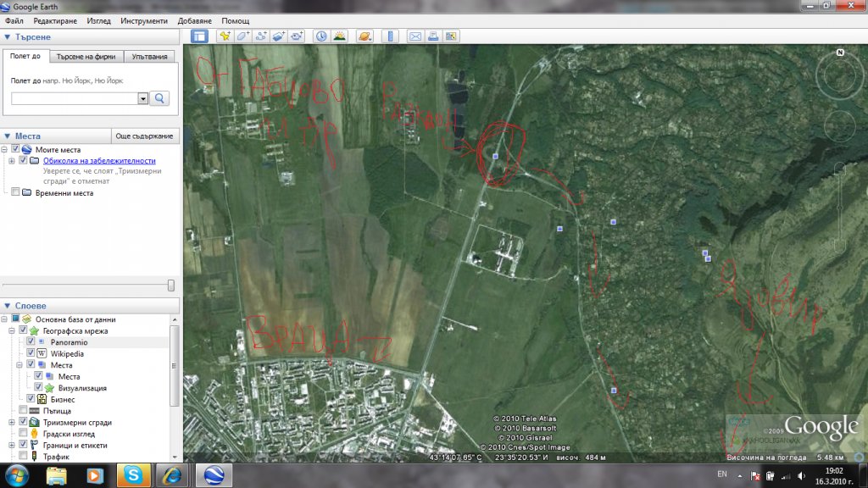Enable the Трафик layer checkbox
868x488 pixels.
23,456
